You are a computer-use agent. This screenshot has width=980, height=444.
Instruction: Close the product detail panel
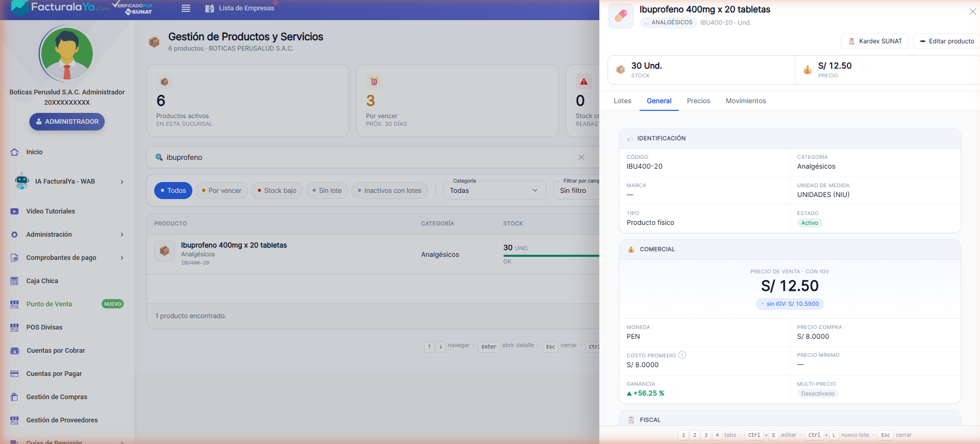click(x=972, y=11)
